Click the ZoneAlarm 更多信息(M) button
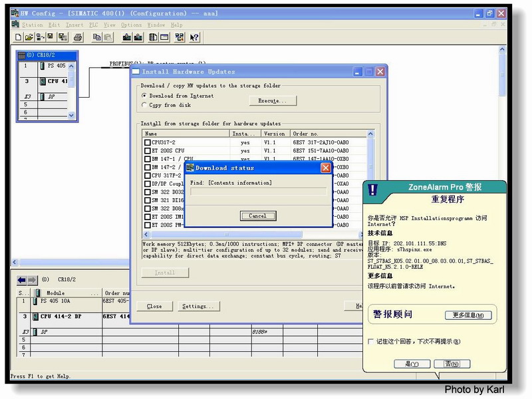532x399 pixels. [469, 315]
